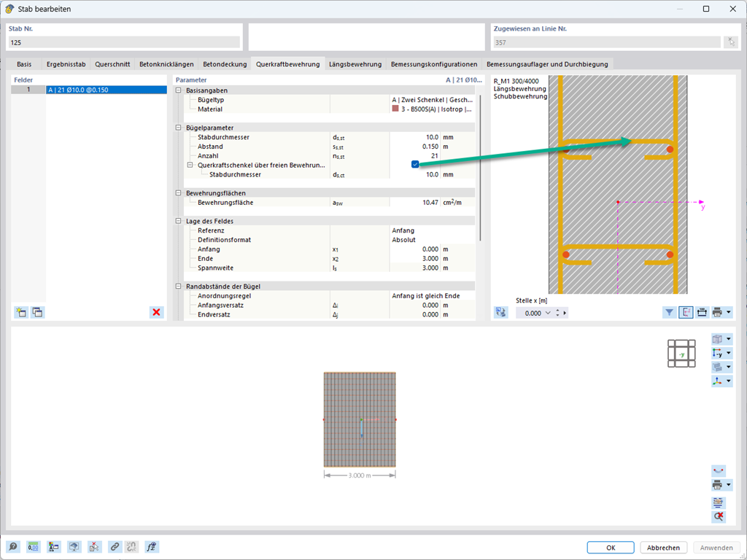Add a new field in the Felder list
This screenshot has height=560, width=747.
click(21, 312)
